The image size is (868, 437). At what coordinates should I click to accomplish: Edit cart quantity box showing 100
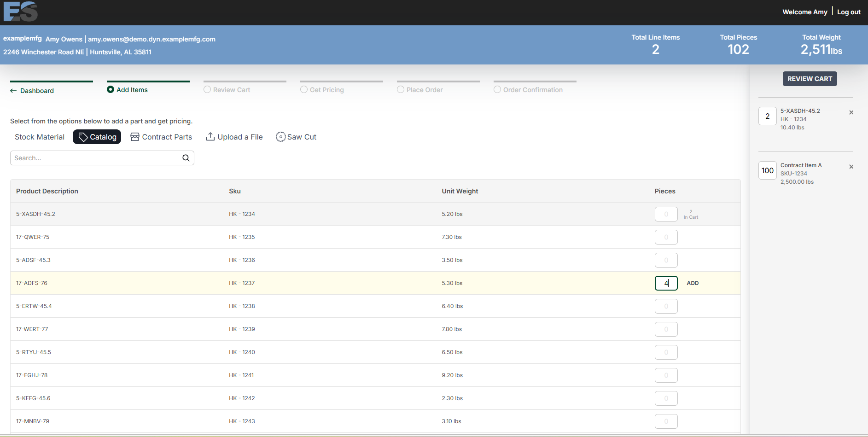[768, 170]
